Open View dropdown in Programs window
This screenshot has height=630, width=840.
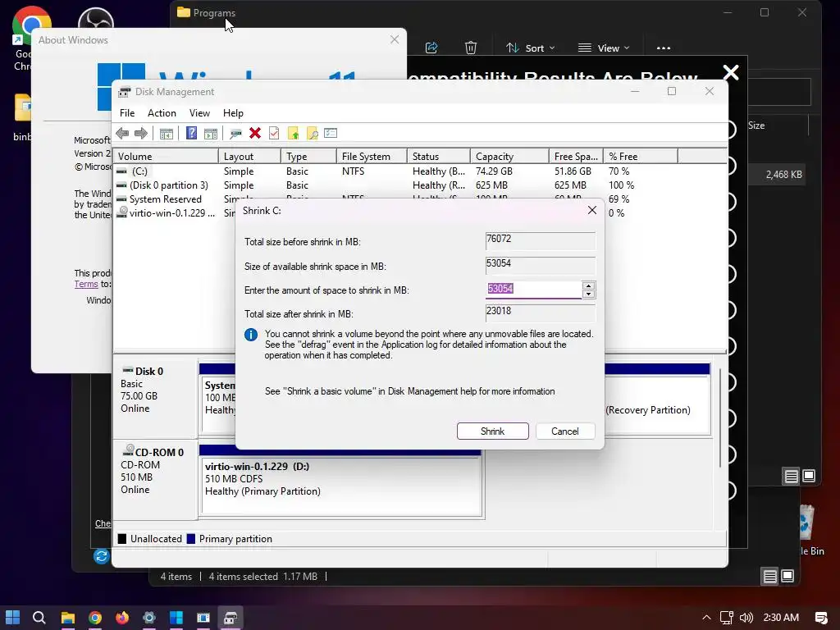click(x=604, y=48)
